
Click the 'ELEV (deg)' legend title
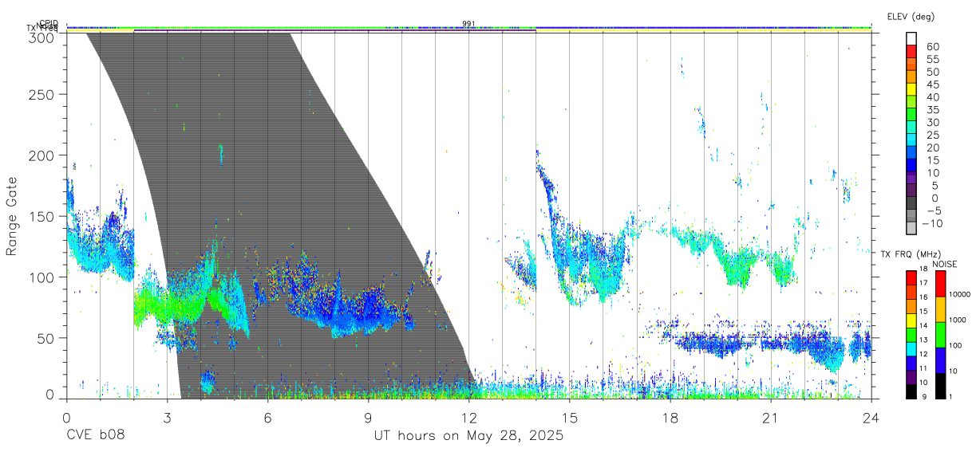[911, 16]
